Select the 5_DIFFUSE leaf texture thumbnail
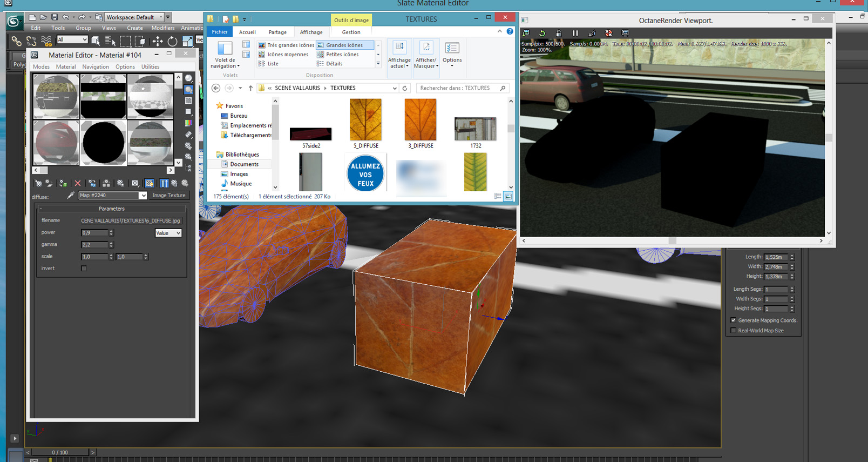Image resolution: width=868 pixels, height=462 pixels. [x=365, y=123]
